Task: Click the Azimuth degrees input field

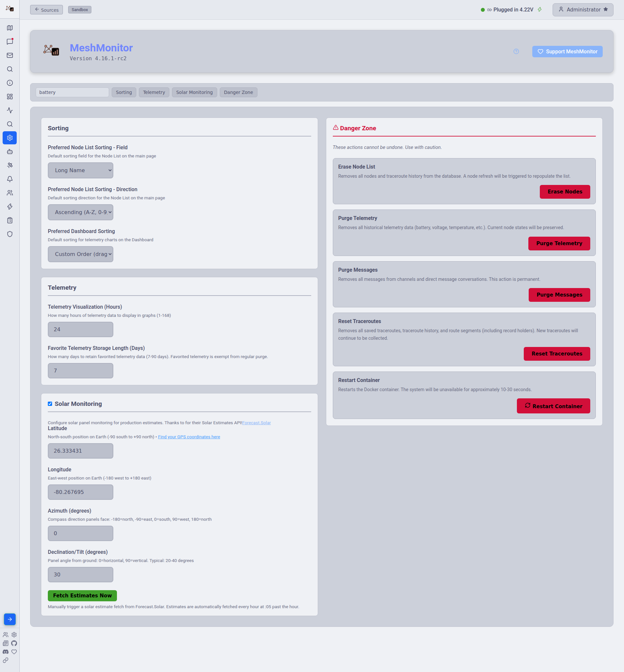Action: [x=80, y=533]
